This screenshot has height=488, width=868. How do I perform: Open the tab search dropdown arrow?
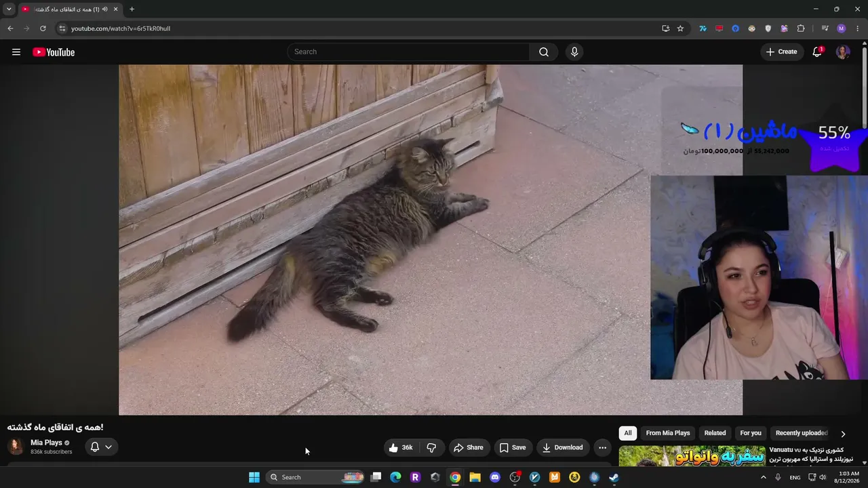coord(9,9)
